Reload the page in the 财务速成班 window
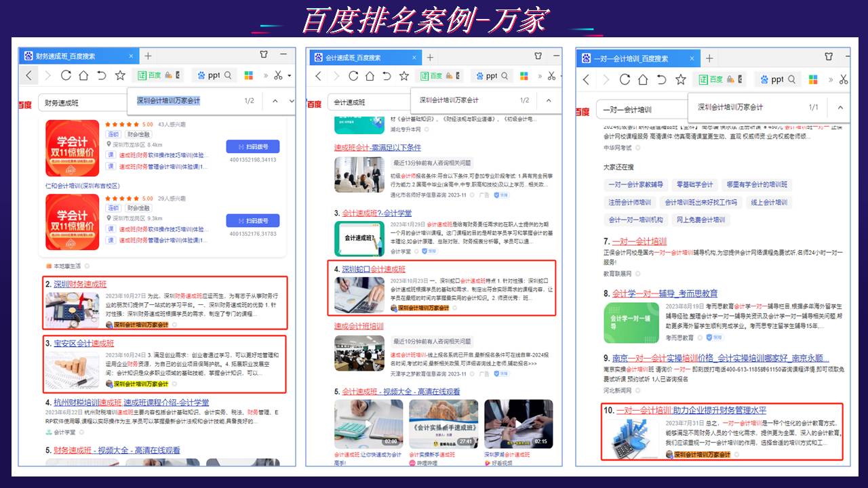This screenshot has height=488, width=868. coord(66,76)
